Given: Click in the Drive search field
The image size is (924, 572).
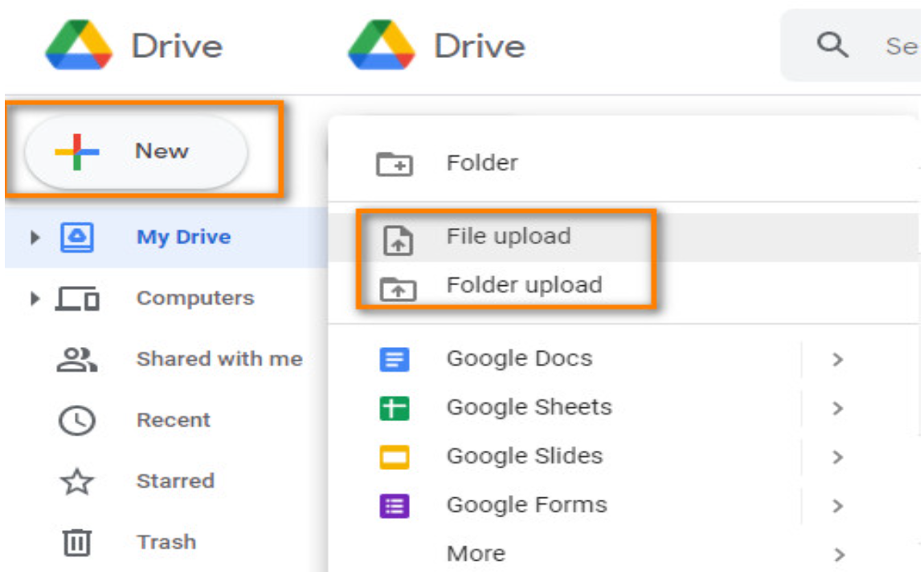Looking at the screenshot, I should pos(852,46).
